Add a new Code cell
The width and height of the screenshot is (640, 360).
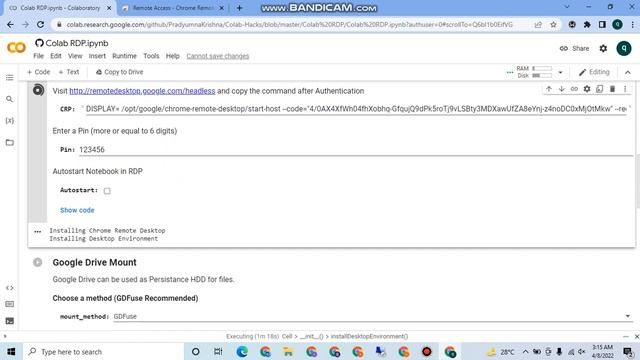(x=38, y=72)
